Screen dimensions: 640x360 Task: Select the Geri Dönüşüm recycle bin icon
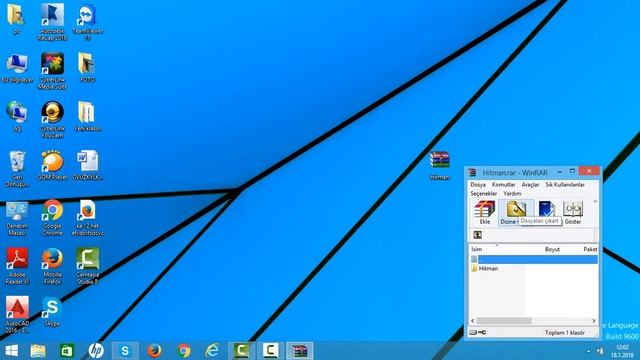click(x=17, y=168)
